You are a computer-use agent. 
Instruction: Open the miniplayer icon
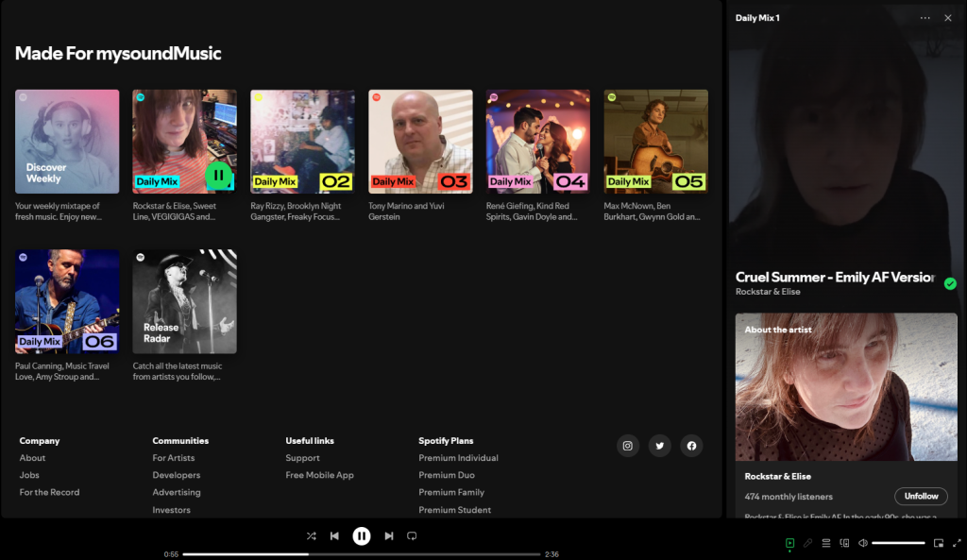[939, 543]
